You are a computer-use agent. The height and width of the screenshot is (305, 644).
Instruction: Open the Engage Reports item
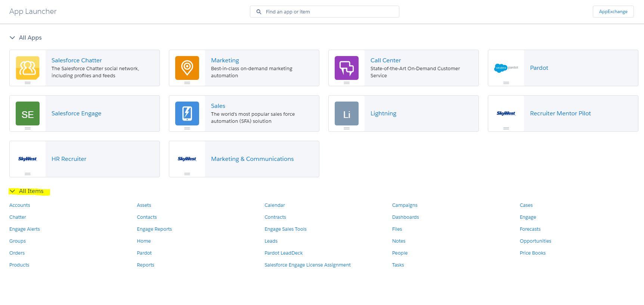coord(154,229)
